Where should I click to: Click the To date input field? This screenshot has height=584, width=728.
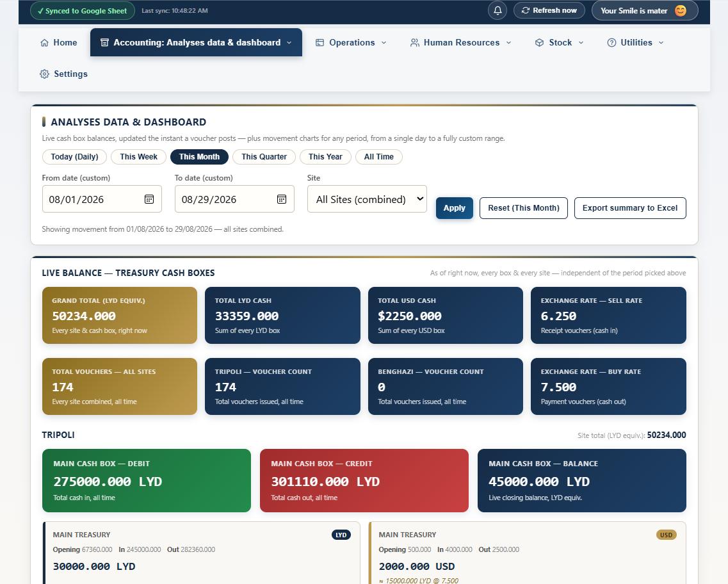[x=234, y=199]
